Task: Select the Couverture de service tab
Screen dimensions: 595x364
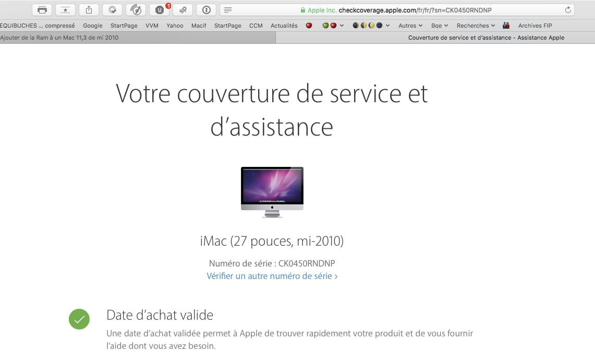Action: (x=435, y=38)
